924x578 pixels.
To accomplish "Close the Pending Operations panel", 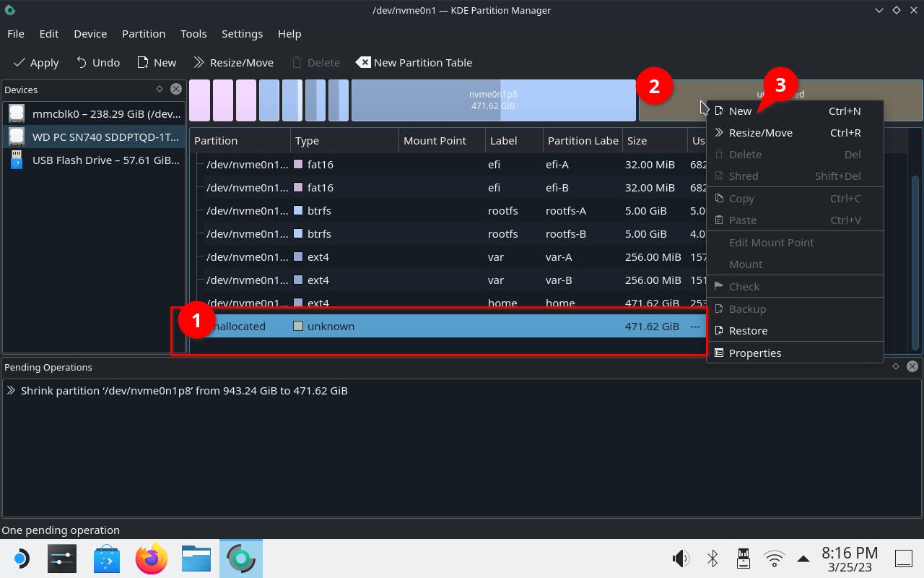I will pos(913,366).
